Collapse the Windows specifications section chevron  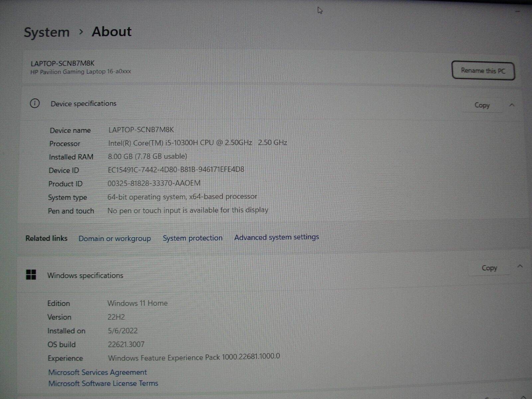click(520, 266)
